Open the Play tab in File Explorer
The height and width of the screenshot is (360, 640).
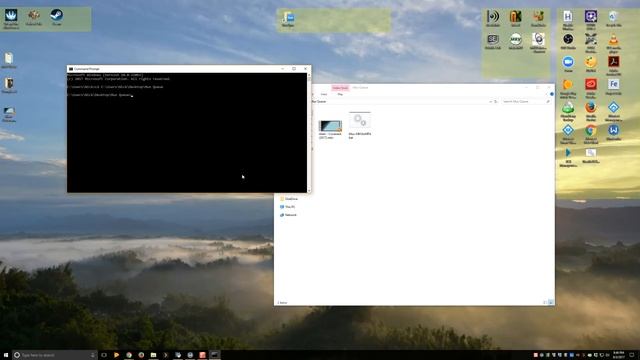(340, 94)
